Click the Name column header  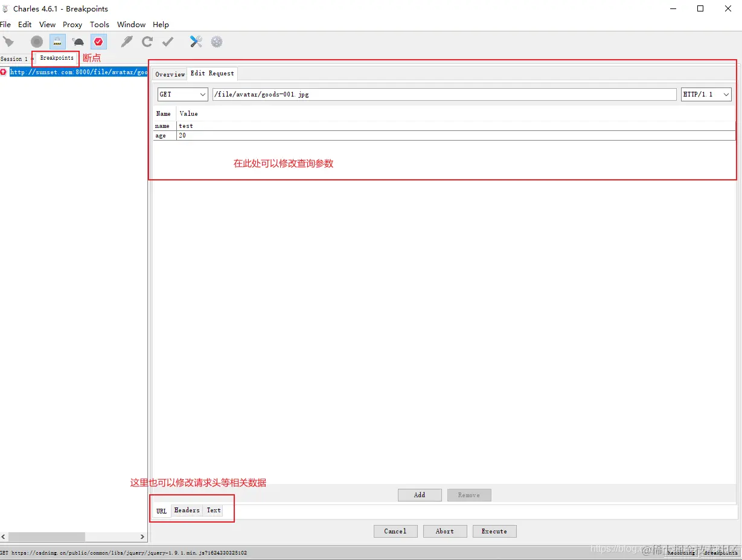coord(164,113)
